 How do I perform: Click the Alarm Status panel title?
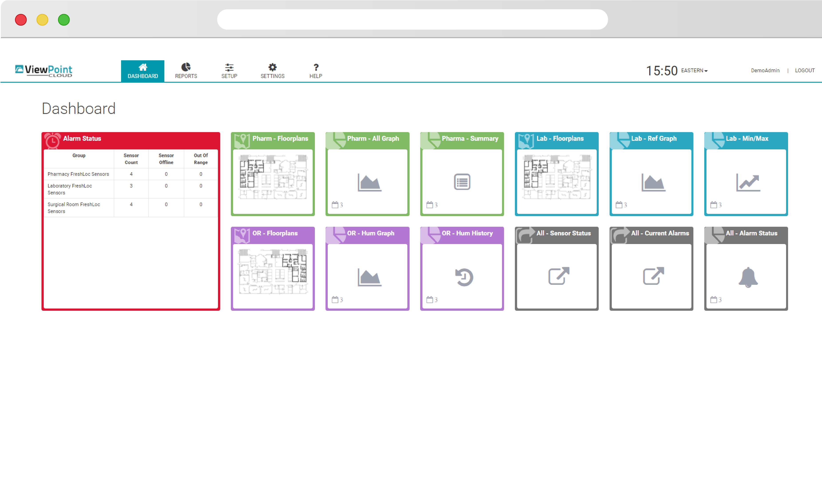82,138
